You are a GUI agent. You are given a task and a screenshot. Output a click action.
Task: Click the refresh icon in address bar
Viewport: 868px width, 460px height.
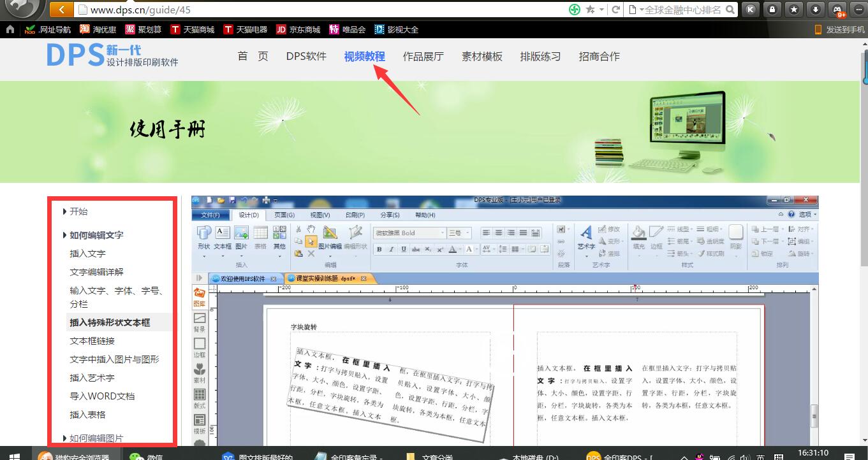(616, 10)
